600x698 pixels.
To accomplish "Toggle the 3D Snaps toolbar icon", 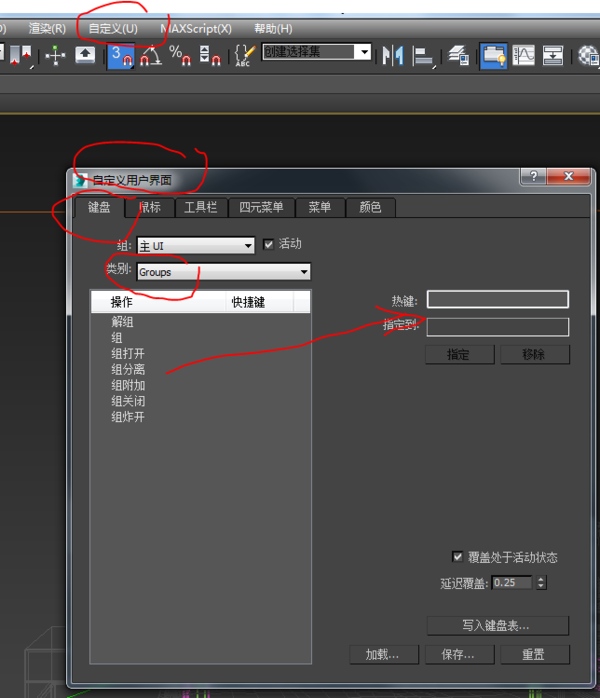I will [121, 56].
